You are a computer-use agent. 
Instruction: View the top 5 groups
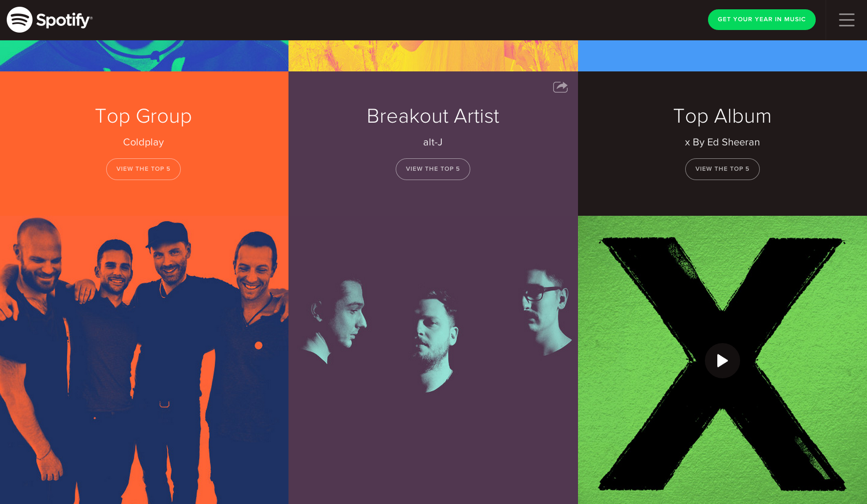pos(143,169)
